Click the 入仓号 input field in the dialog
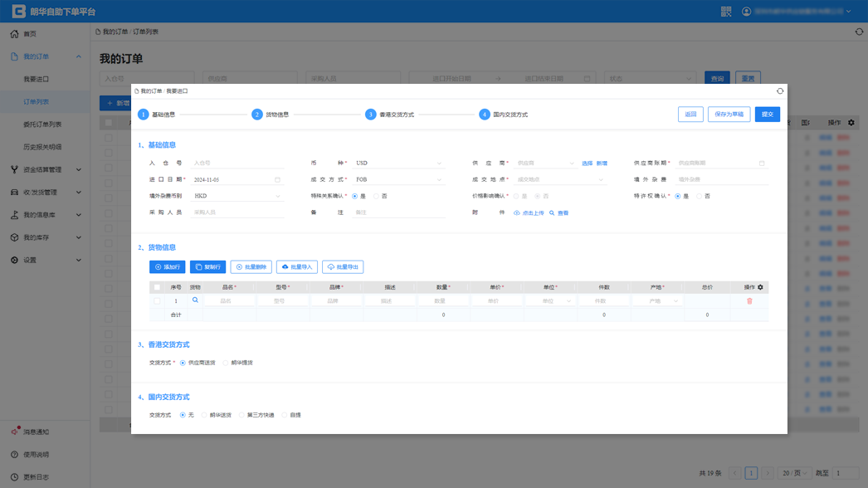The image size is (868, 488). [237, 163]
